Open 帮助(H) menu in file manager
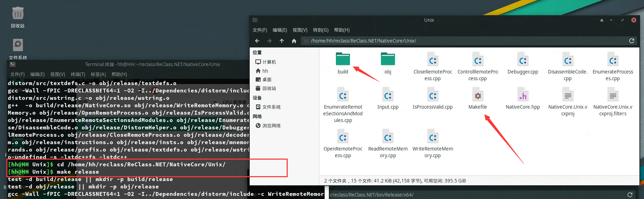644x199 pixels. pyautogui.click(x=342, y=30)
